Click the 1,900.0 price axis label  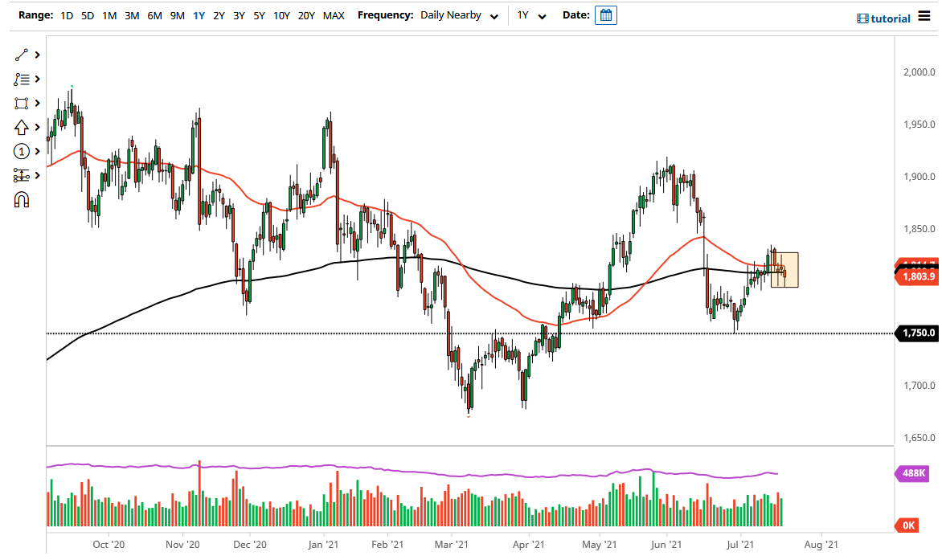919,177
